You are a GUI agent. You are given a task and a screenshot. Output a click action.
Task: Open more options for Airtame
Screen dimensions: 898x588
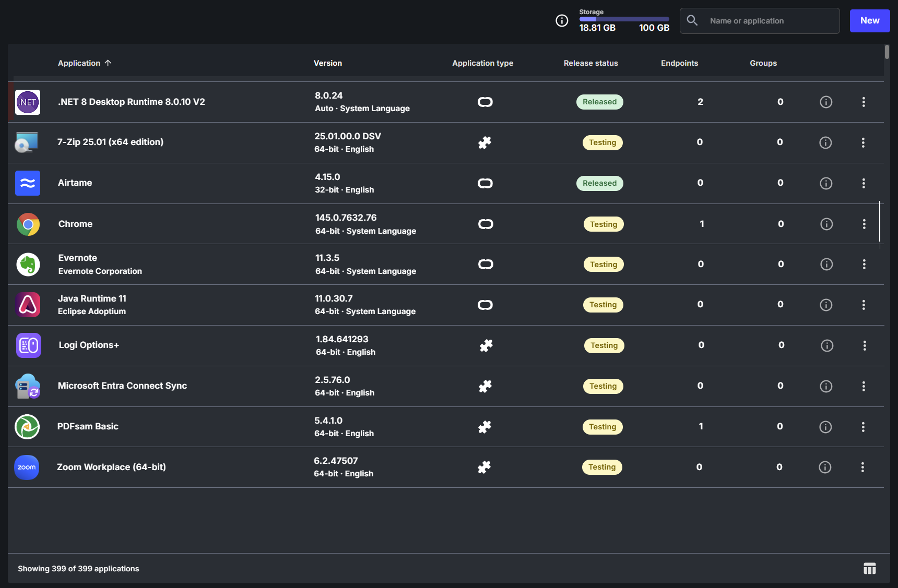[x=864, y=183]
